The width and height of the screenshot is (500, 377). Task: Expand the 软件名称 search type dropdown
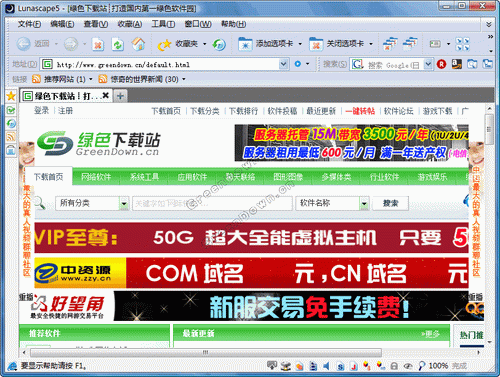[364, 203]
